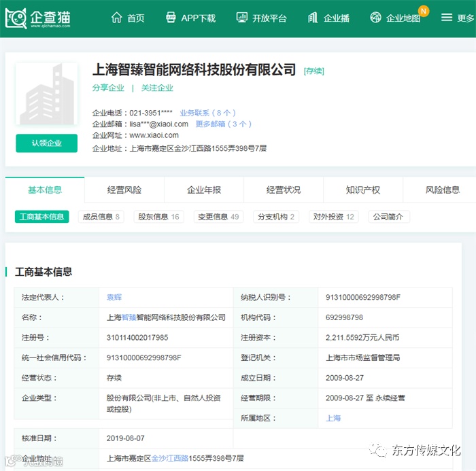The image size is (476, 471).
Task: Open APP下载 in the top navigation
Action: pyautogui.click(x=199, y=18)
